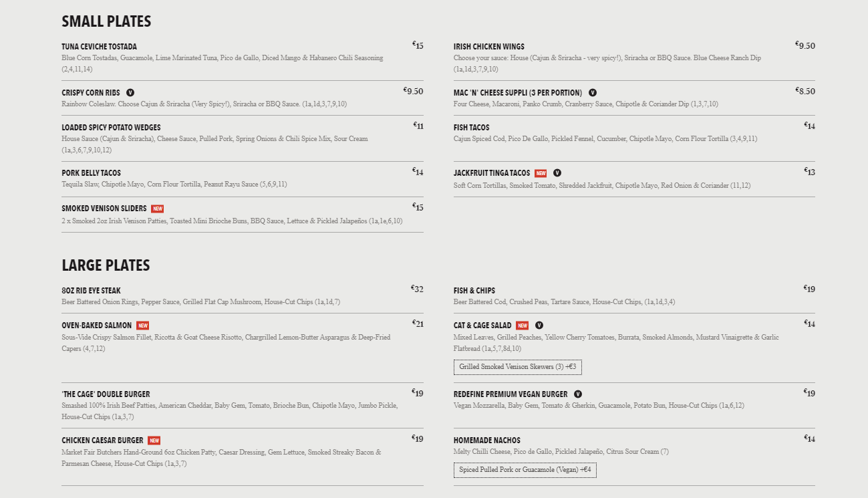Click the vegan icon on Jackfruit Tinga Tacos
This screenshot has width=868, height=498.
click(x=557, y=173)
